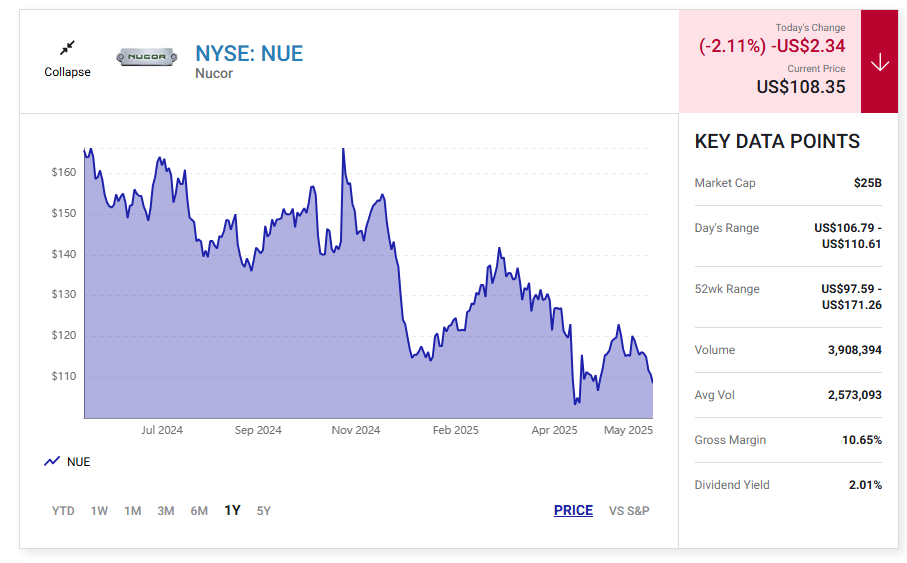Select the 6M time range
The width and height of the screenshot is (907, 563).
[199, 511]
